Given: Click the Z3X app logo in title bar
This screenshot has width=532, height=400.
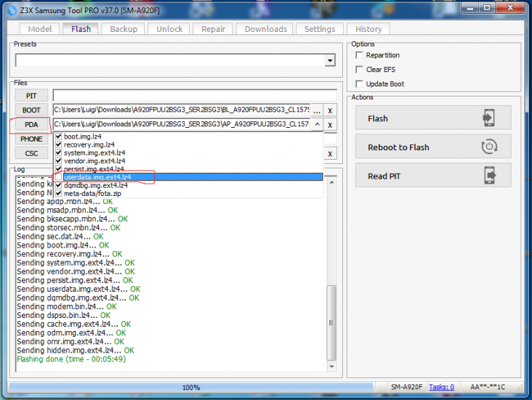Looking at the screenshot, I should (12, 10).
